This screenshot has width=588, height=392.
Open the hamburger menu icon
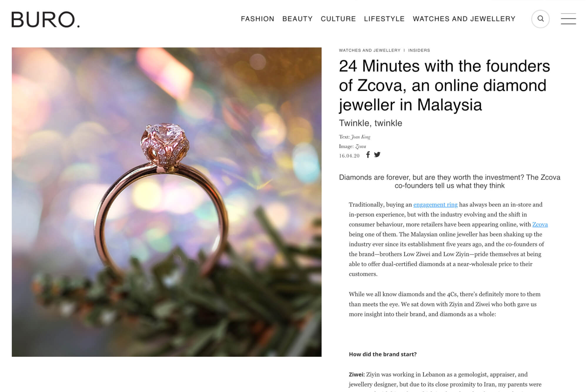coord(568,19)
